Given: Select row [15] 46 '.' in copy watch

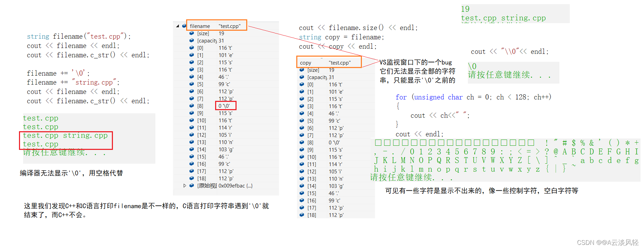Looking at the screenshot, I should [337, 193].
